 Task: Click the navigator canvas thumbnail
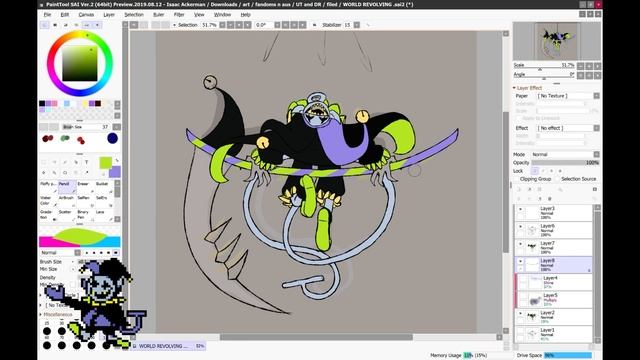click(x=557, y=41)
